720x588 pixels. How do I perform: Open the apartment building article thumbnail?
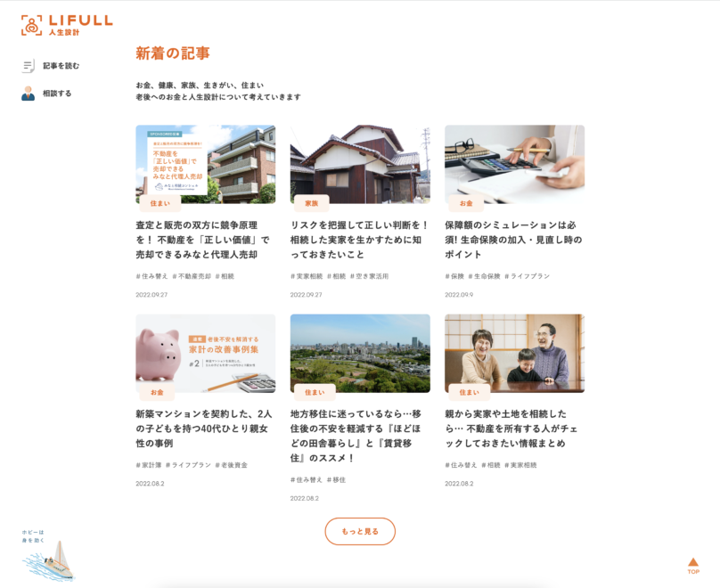(x=206, y=164)
